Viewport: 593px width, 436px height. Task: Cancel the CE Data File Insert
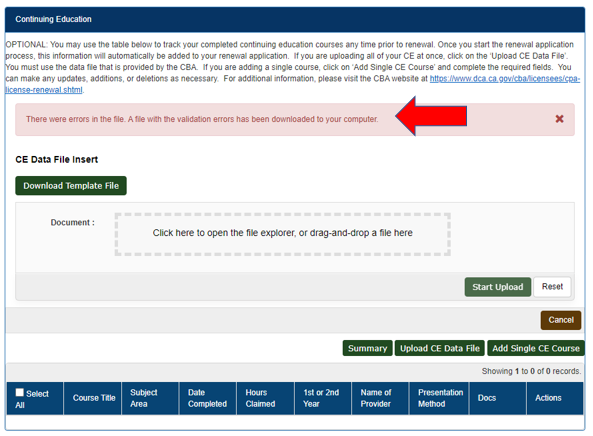pyautogui.click(x=561, y=320)
